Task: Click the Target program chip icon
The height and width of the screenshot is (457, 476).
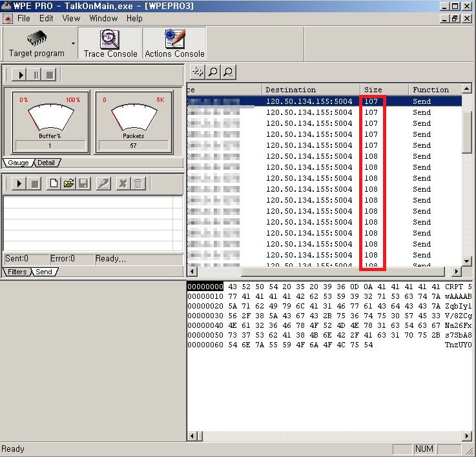Action: [37, 38]
